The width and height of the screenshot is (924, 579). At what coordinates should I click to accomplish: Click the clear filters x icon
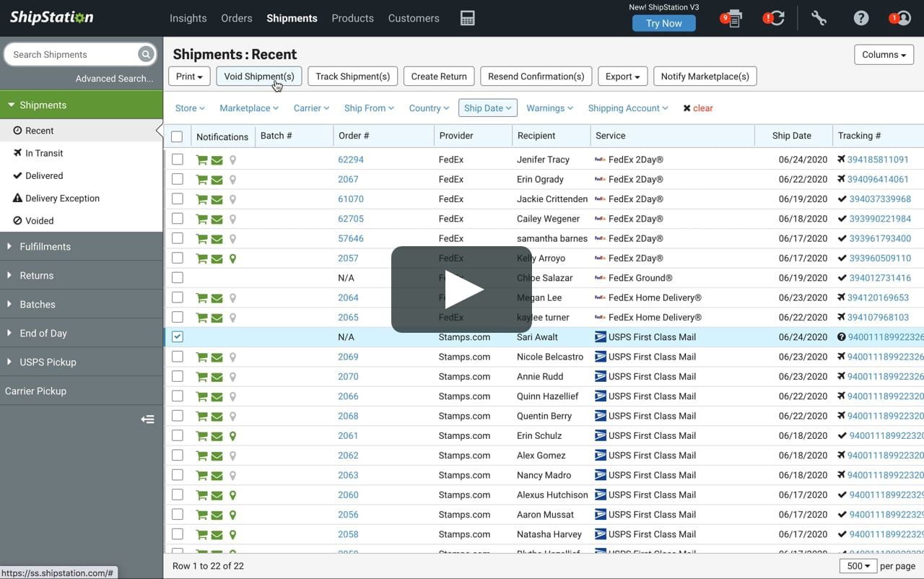(687, 108)
